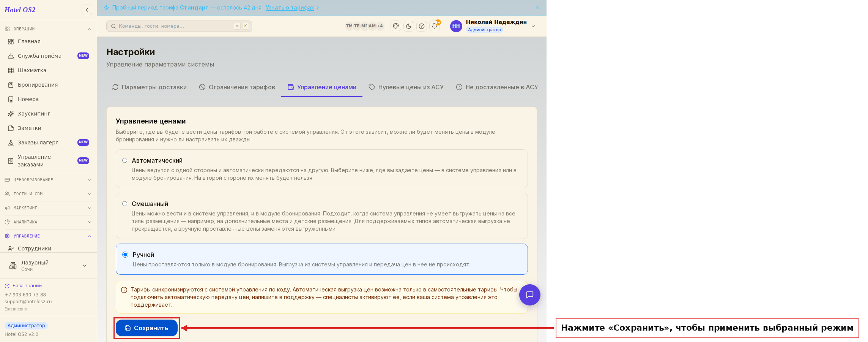Open Хаускипинг section
Image resolution: width=868 pixels, height=342 pixels.
48,114
